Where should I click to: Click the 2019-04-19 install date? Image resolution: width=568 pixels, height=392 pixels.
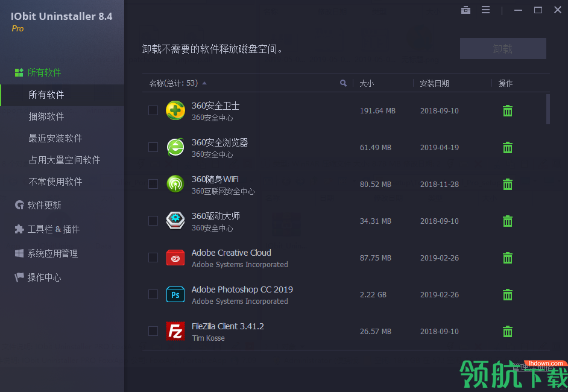[440, 148]
